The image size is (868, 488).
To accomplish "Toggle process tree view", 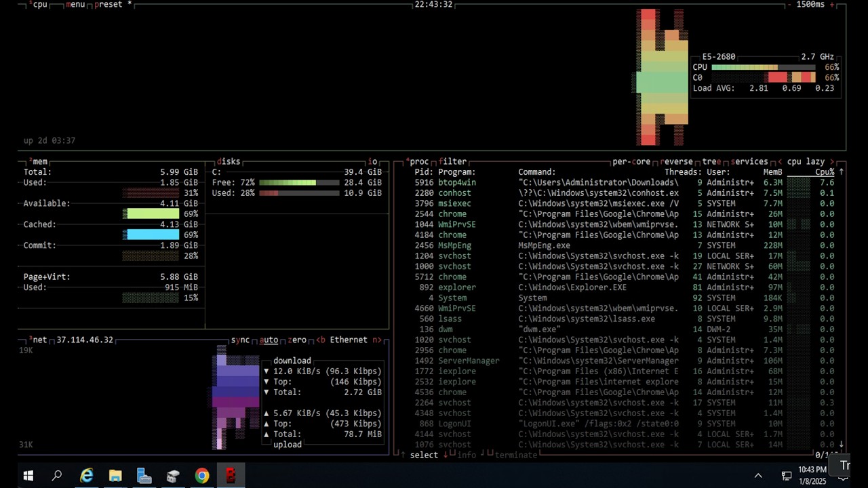I will [711, 162].
